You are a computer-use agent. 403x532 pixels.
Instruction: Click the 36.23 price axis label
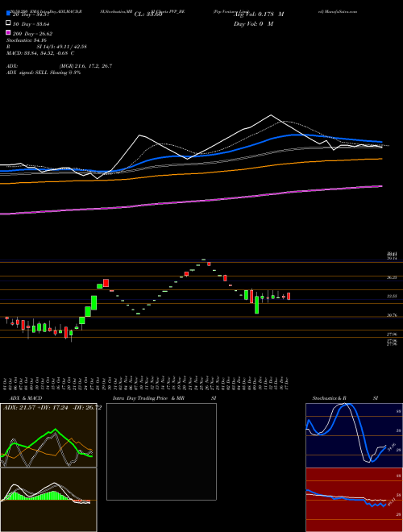pos(393,277)
